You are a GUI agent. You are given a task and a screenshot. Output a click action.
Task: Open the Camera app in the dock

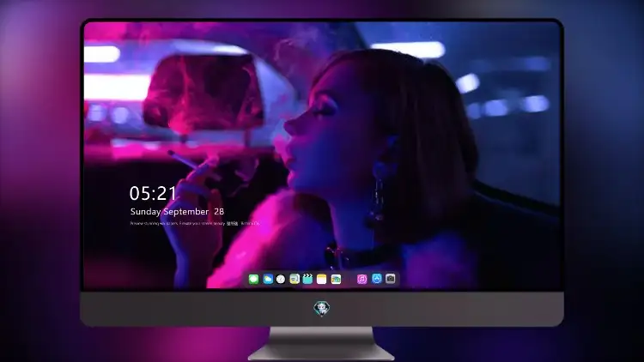tap(391, 279)
